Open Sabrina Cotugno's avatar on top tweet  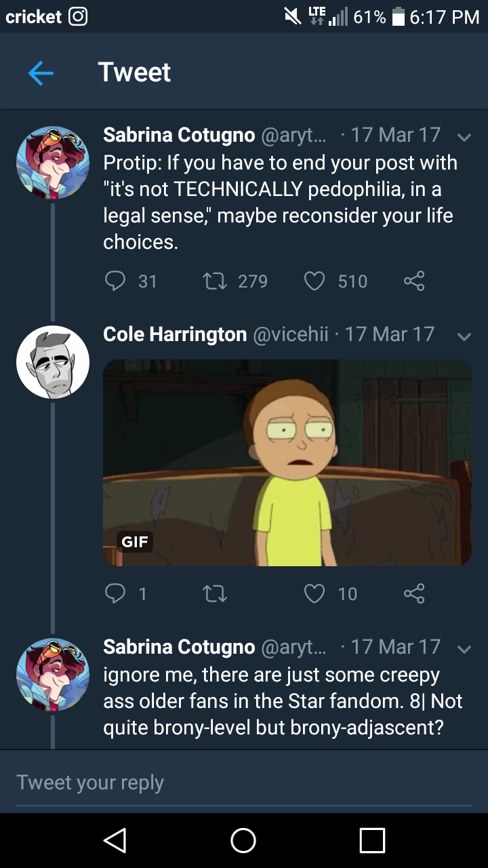pyautogui.click(x=53, y=163)
